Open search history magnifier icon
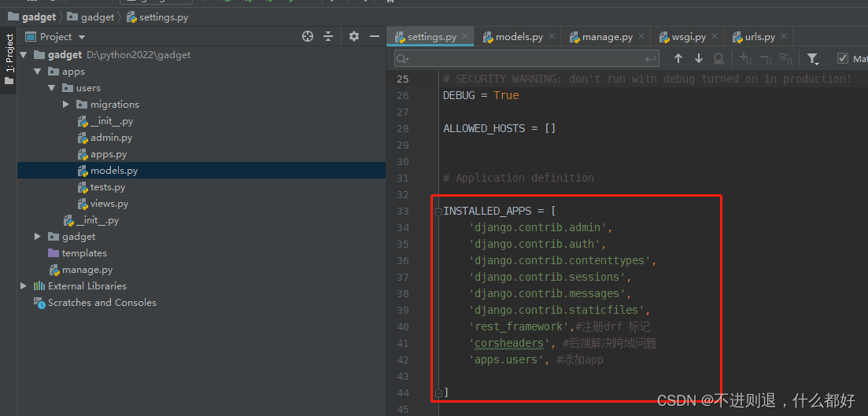868x416 pixels. coord(403,59)
